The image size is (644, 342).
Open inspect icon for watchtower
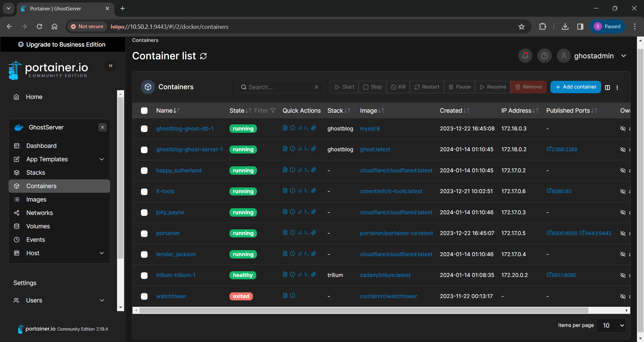[x=292, y=295]
